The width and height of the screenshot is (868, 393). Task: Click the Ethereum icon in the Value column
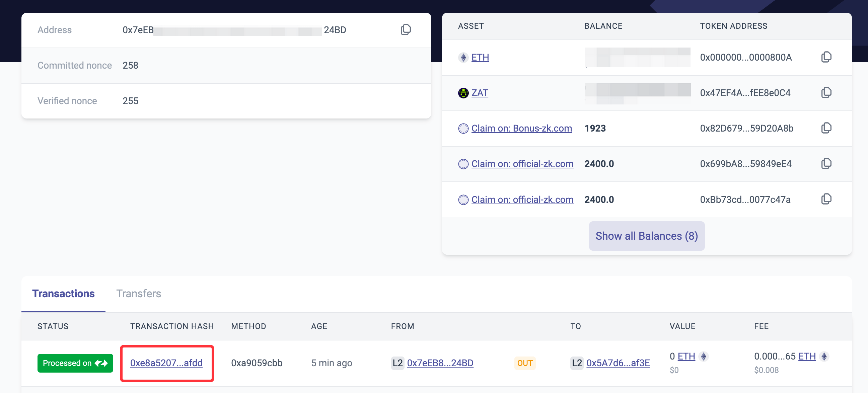[x=704, y=356]
